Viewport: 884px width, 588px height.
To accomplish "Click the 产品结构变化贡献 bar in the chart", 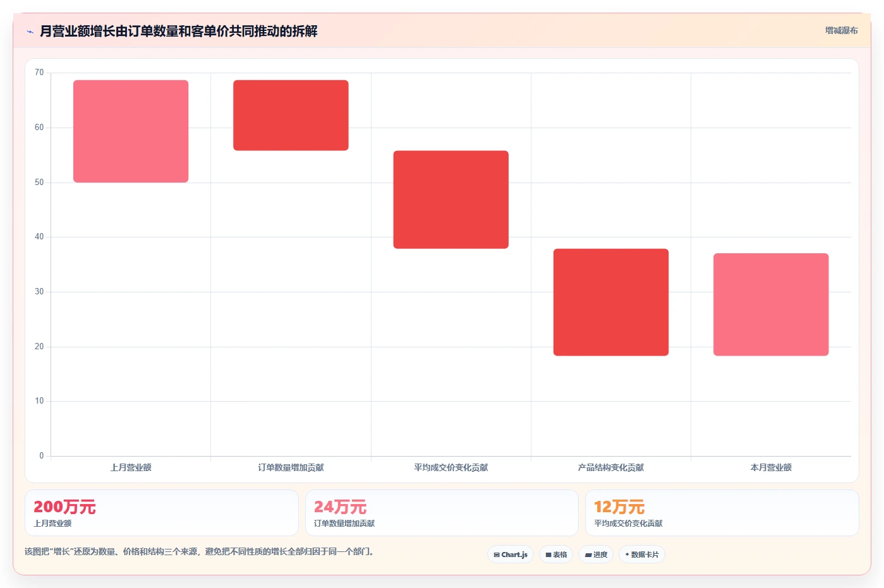I will click(611, 303).
